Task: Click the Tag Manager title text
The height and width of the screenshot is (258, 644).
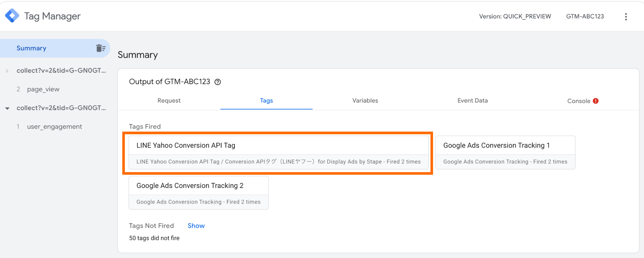Action: click(x=52, y=16)
